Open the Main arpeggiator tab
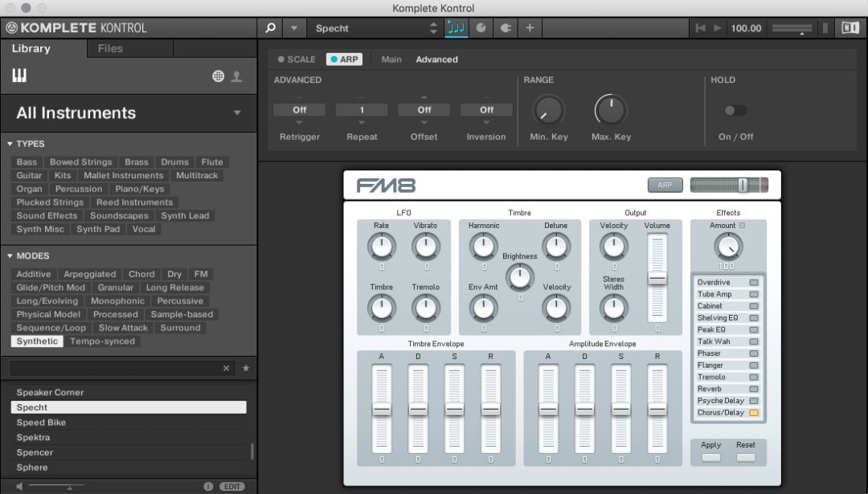The width and height of the screenshot is (868, 494). pyautogui.click(x=391, y=59)
